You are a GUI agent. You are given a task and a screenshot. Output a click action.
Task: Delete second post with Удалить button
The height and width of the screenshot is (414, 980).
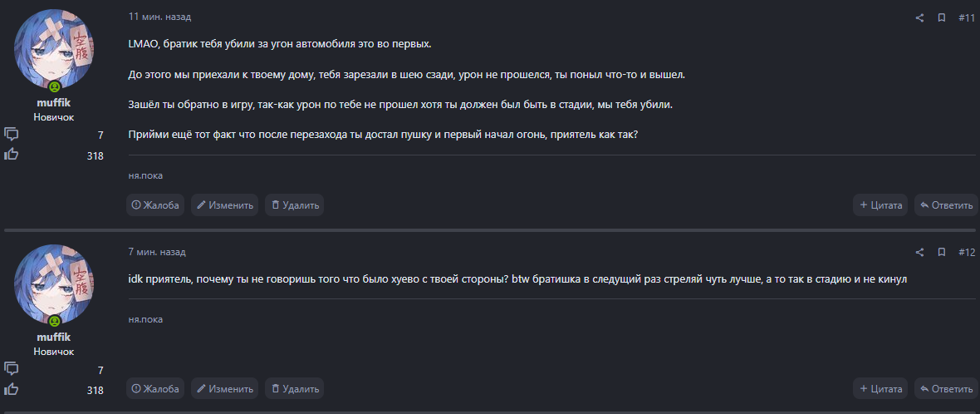point(294,388)
